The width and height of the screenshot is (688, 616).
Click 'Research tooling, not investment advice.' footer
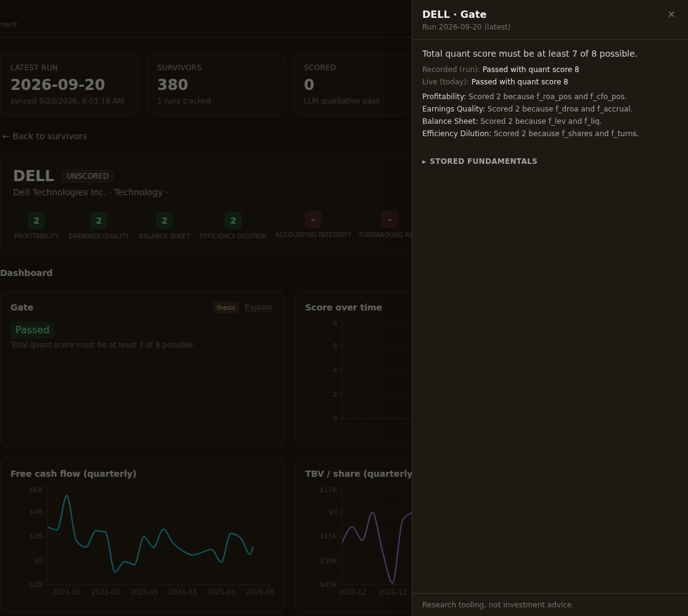(498, 604)
